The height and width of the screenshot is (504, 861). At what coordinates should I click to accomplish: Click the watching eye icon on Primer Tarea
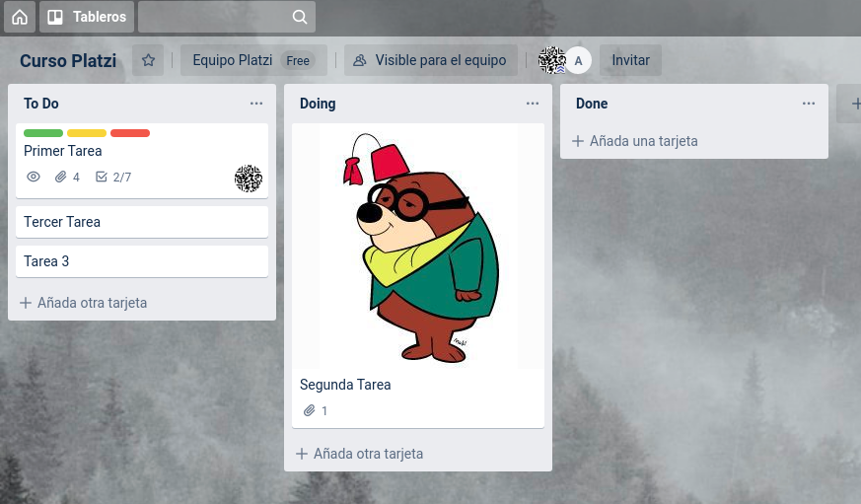coord(34,177)
